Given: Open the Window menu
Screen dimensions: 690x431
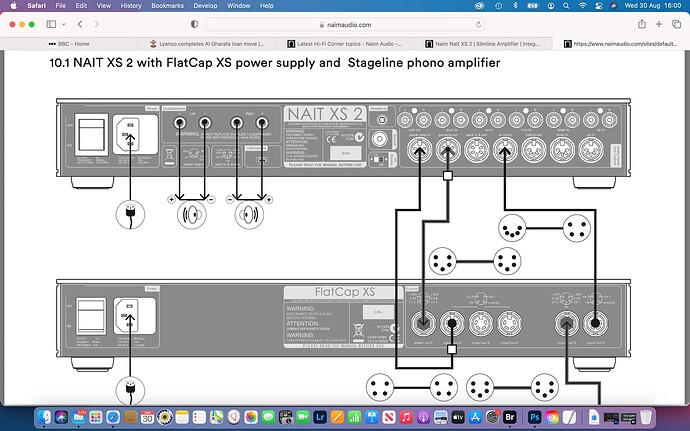Looking at the screenshot, I should (x=239, y=6).
